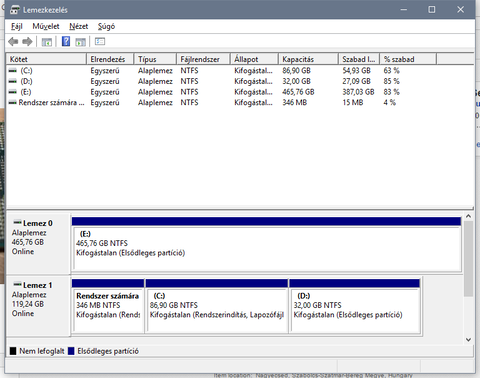
Task: Click the 465,76 GB capacity cell in list
Action: pos(298,92)
